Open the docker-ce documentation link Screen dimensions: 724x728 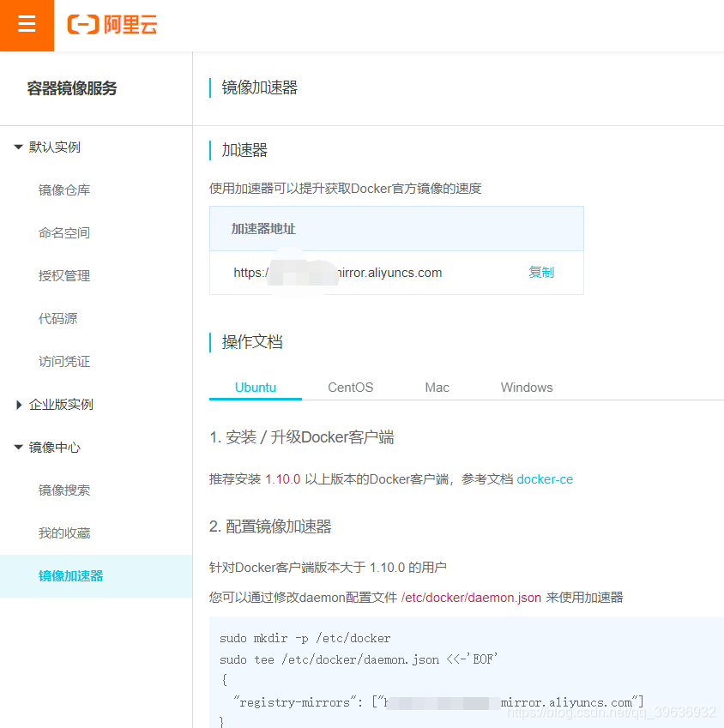click(545, 479)
